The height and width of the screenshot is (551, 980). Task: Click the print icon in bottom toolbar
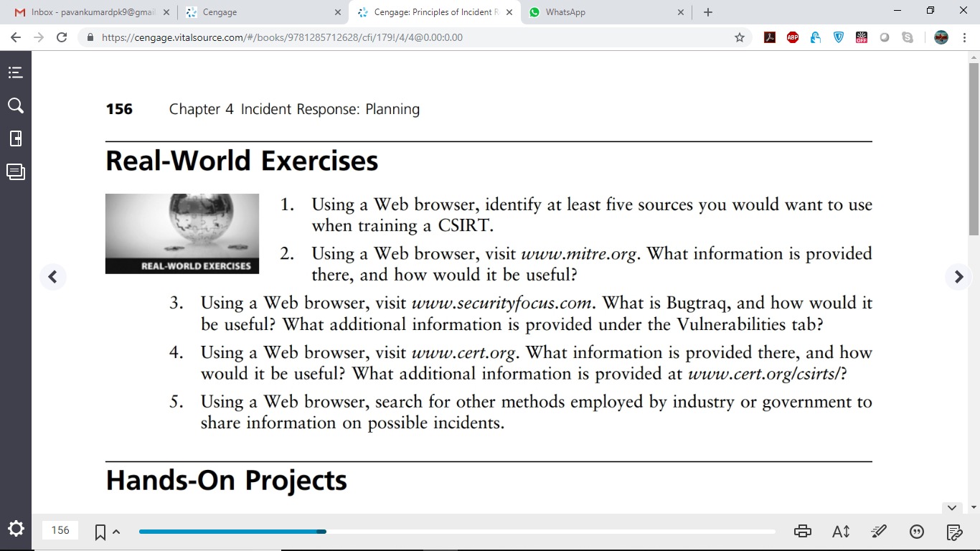click(803, 532)
